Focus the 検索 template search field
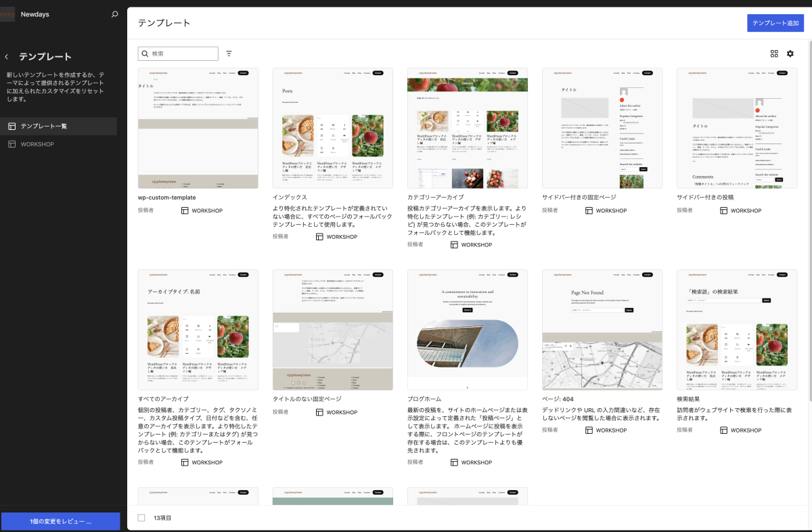The width and height of the screenshot is (812, 532). [179, 53]
